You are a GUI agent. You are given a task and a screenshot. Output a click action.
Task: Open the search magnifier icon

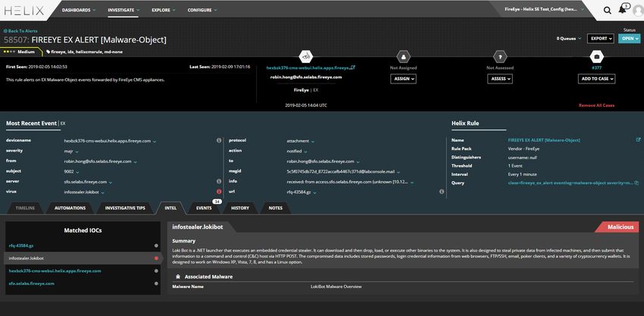point(607,11)
